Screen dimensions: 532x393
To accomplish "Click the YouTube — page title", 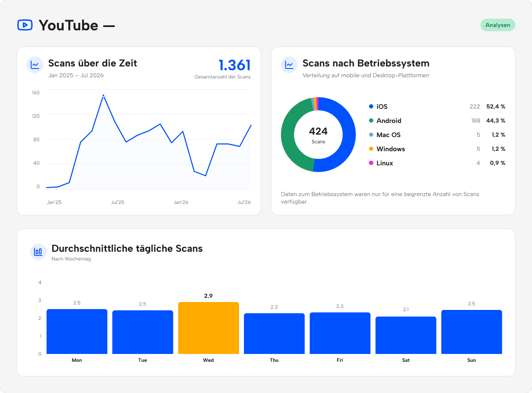I will (x=77, y=25).
